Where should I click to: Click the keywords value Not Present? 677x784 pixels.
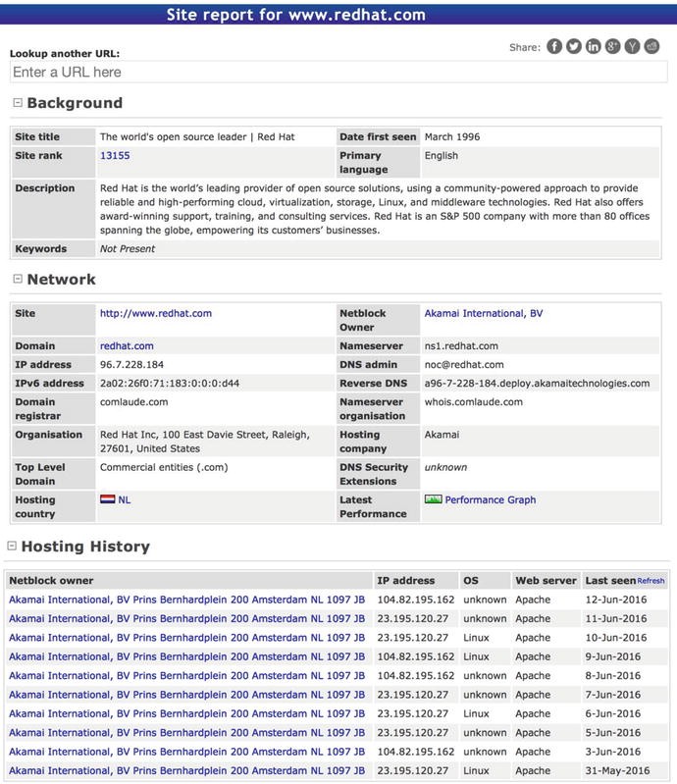tap(128, 248)
